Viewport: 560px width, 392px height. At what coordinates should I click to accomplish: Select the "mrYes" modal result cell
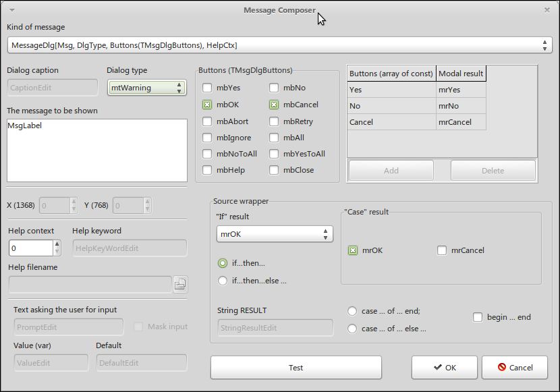coord(461,90)
